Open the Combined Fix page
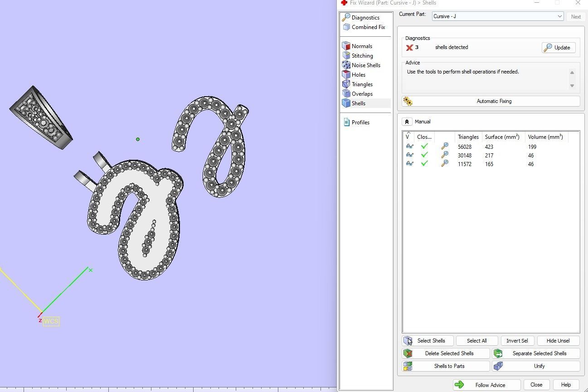Viewport: 588px width, 392px height. (368, 27)
